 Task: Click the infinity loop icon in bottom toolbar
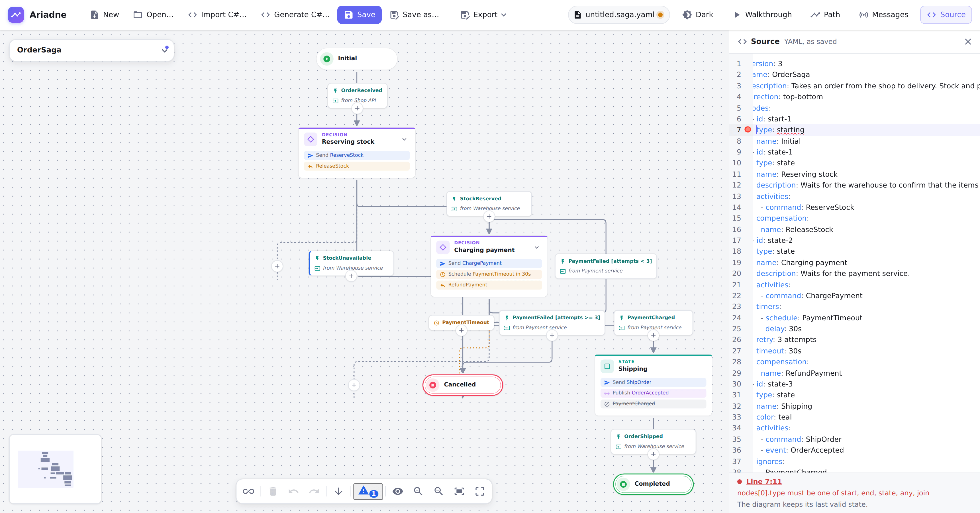248,491
